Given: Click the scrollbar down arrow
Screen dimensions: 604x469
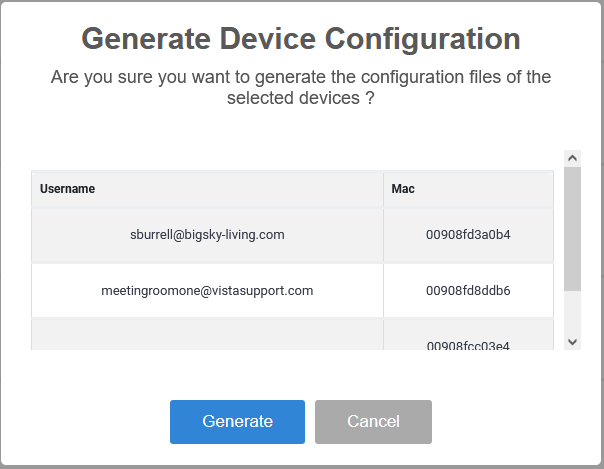Looking at the screenshot, I should pyautogui.click(x=572, y=342).
